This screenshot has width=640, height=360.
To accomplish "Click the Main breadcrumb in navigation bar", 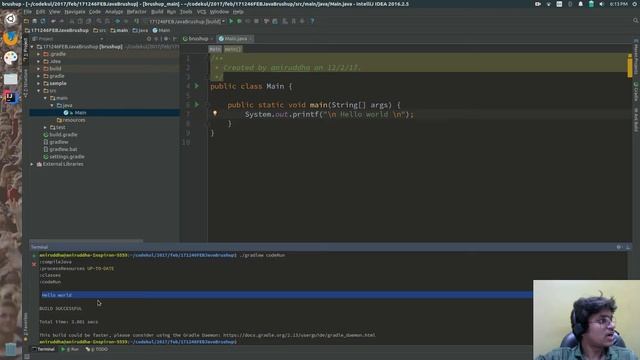I will 162,30.
